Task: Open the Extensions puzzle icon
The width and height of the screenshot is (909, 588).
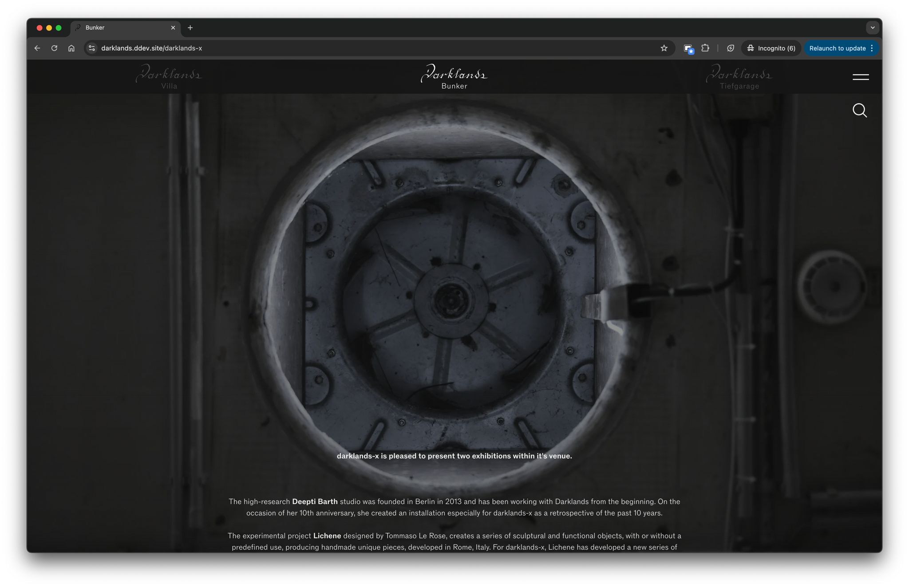Action: coord(705,48)
